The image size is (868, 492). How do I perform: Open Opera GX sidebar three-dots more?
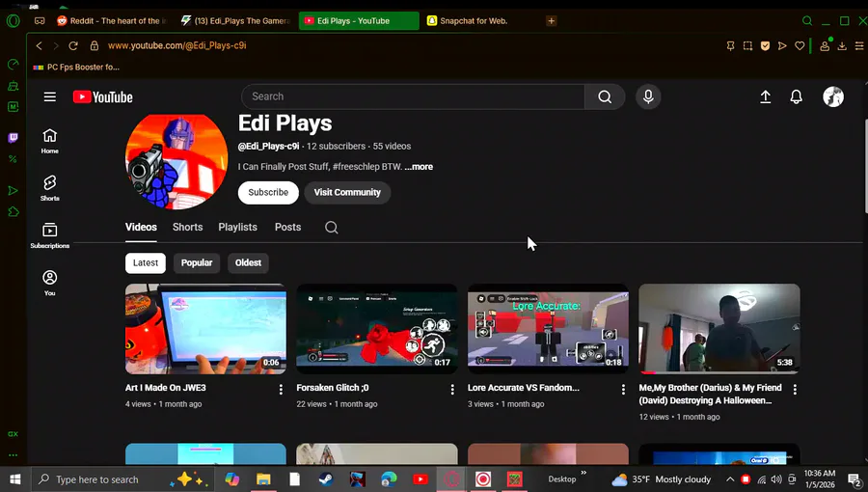pos(13,455)
